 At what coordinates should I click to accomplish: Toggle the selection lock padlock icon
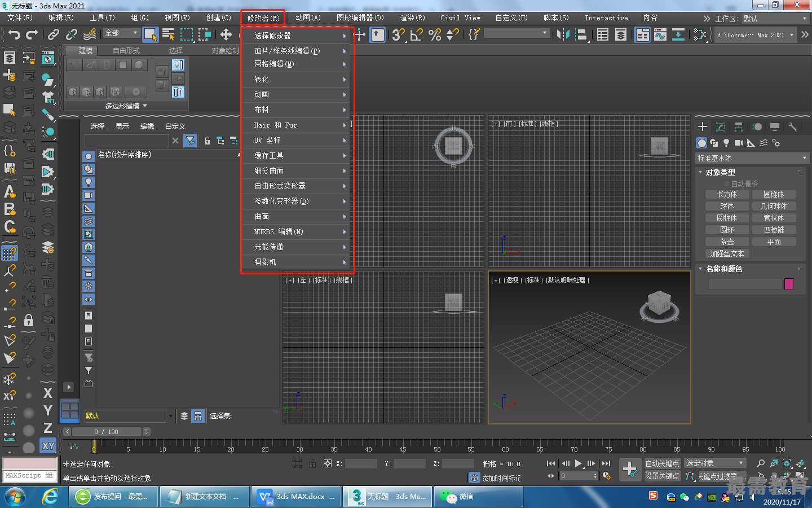point(312,463)
